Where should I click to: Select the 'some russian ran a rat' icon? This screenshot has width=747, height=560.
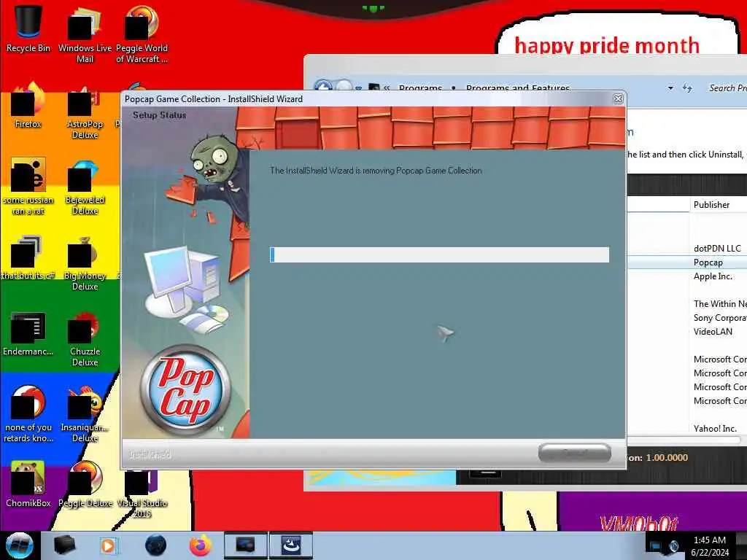[28, 187]
